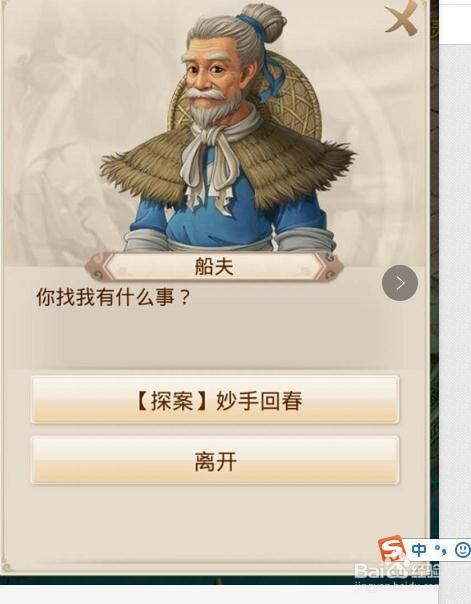Click the jingyan.baidu.com watermark URL
The height and width of the screenshot is (604, 471).
point(397,586)
